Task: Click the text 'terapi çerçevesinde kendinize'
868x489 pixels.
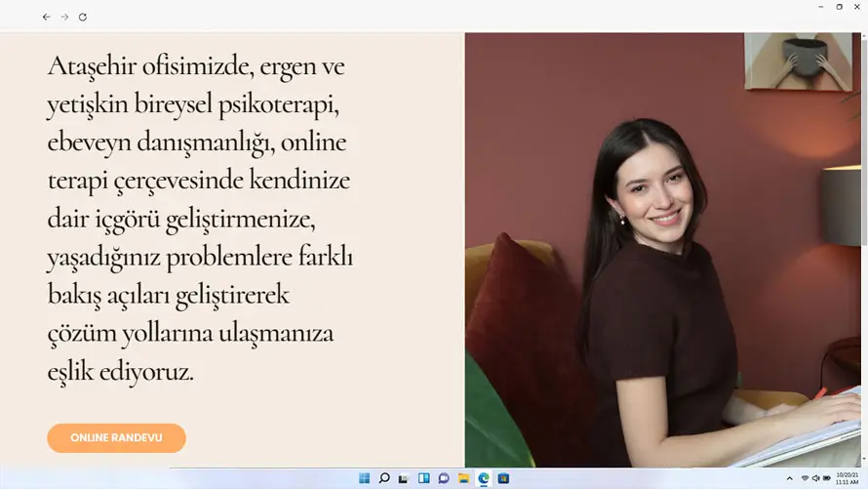Action: 199,182
